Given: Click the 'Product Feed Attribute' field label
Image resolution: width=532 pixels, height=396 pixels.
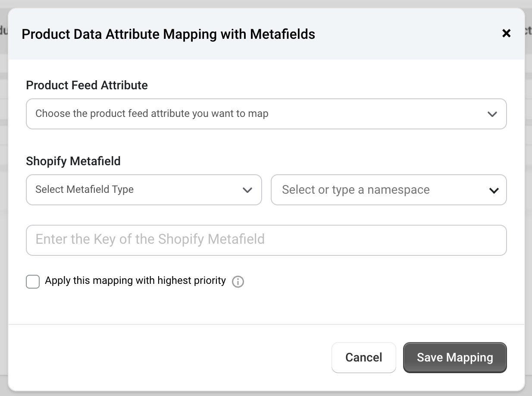Looking at the screenshot, I should tap(87, 85).
